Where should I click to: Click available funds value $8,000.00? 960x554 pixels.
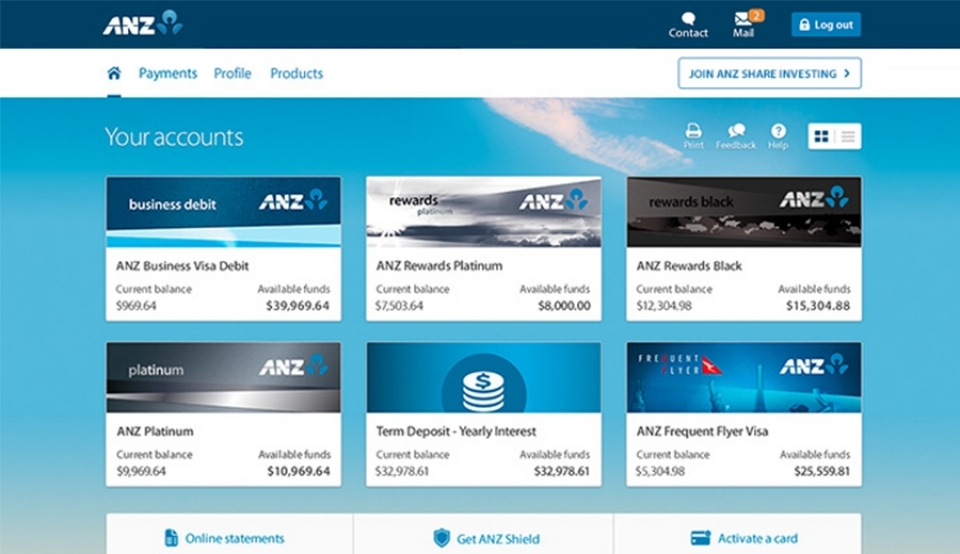[x=564, y=306]
